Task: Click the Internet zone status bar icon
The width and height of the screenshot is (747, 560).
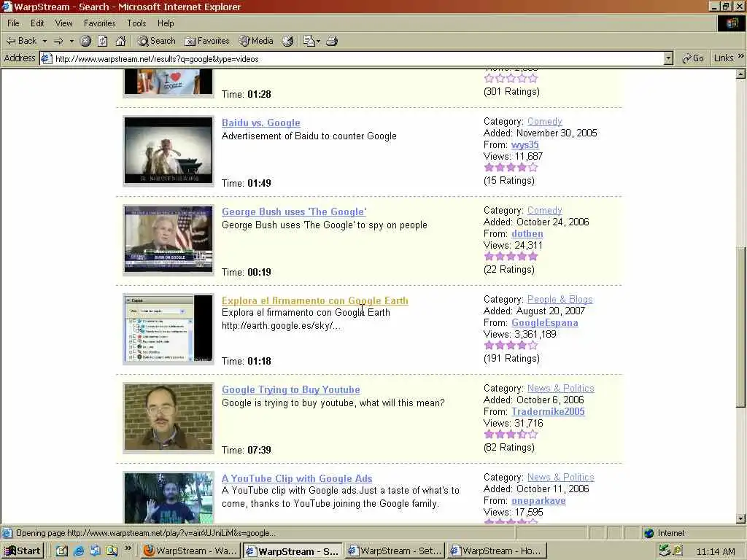Action: pyautogui.click(x=649, y=533)
